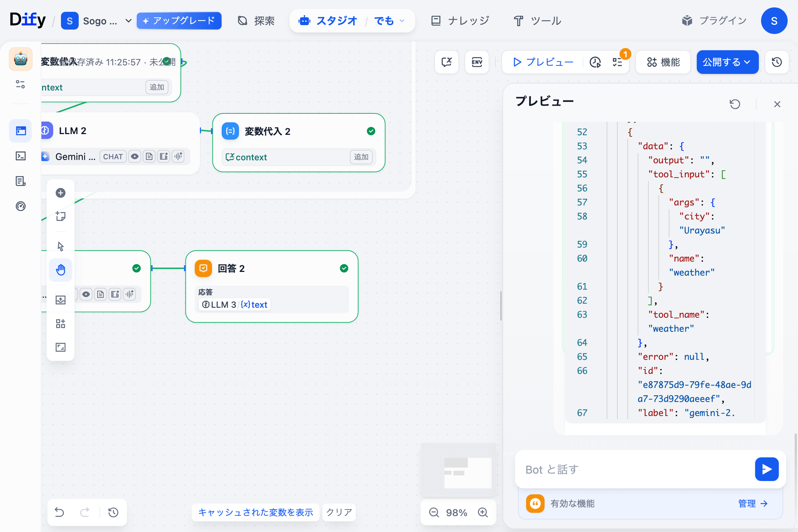Show cached variables at the bottom

pyautogui.click(x=255, y=512)
